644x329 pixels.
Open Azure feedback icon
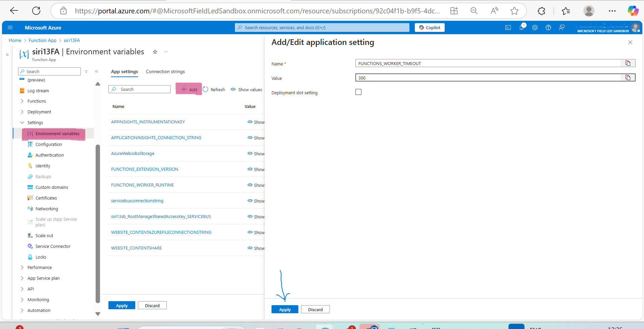(x=562, y=28)
